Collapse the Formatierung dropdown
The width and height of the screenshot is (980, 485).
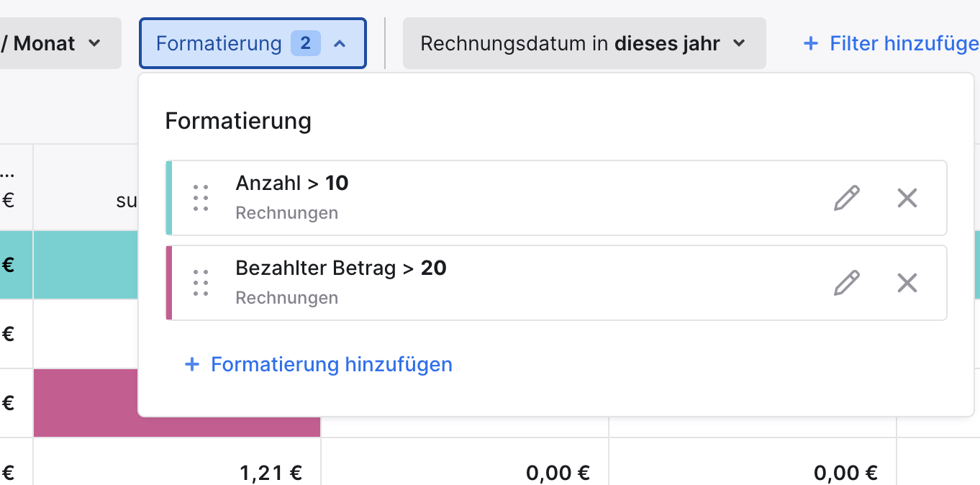(340, 44)
